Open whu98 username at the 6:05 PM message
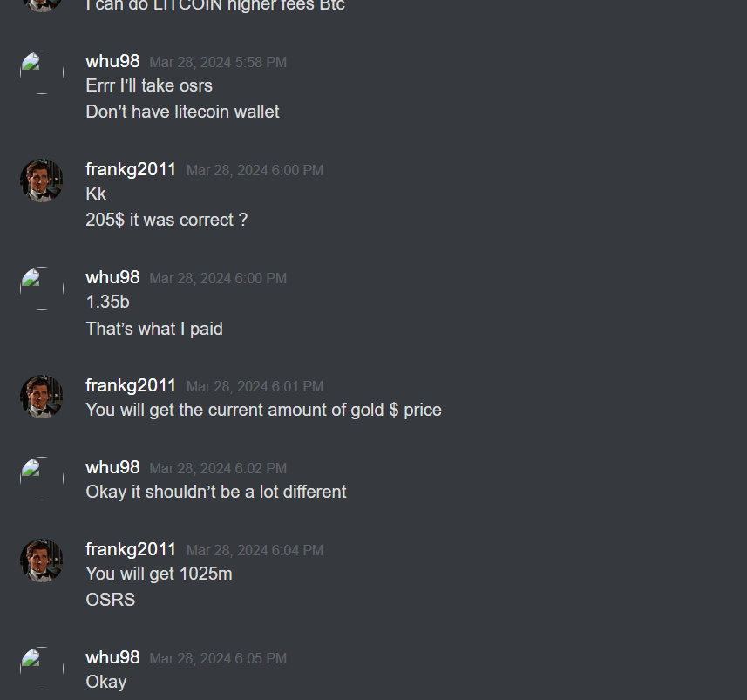Screen dimensions: 747x700 pyautogui.click(x=113, y=658)
